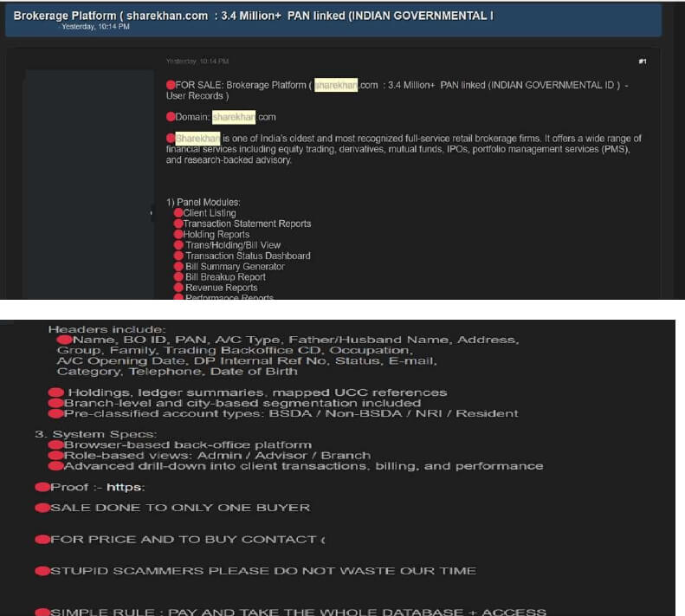Select highlighted sharekhan in FOR SALE line

click(336, 85)
